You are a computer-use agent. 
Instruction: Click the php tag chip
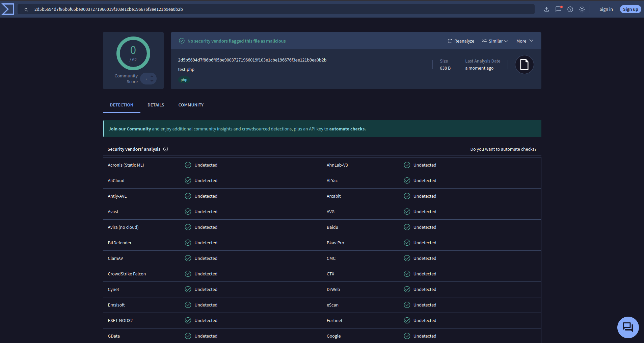click(184, 80)
